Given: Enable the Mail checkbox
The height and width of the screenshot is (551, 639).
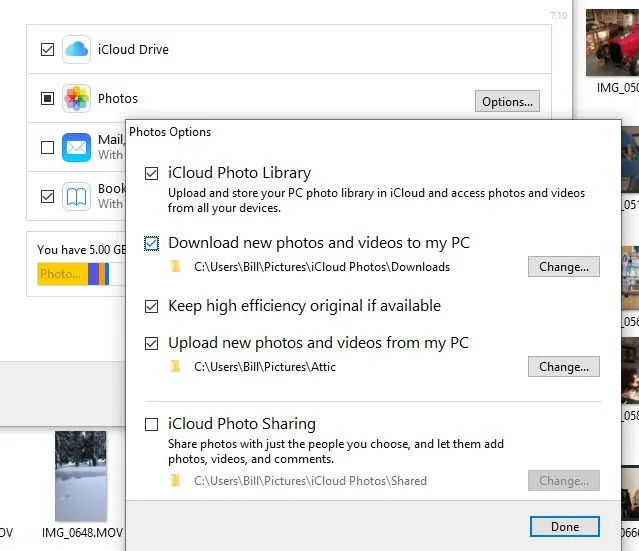Looking at the screenshot, I should (47, 147).
